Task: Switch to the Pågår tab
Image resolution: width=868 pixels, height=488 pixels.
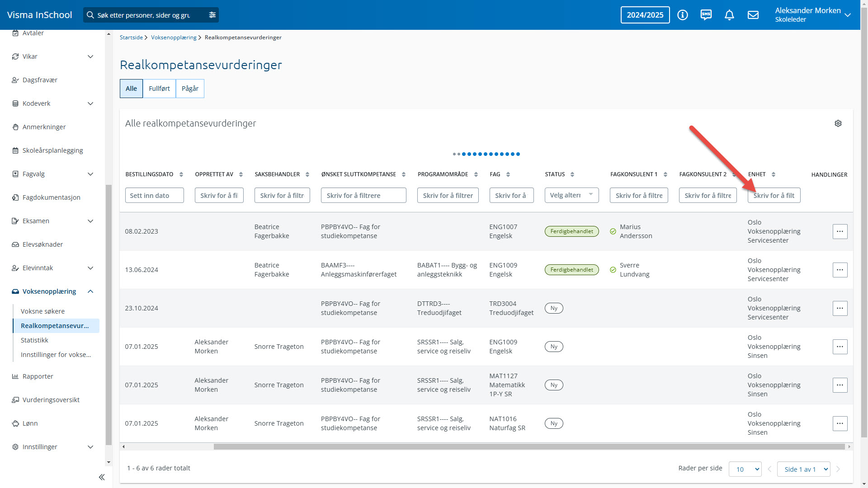Action: click(190, 89)
